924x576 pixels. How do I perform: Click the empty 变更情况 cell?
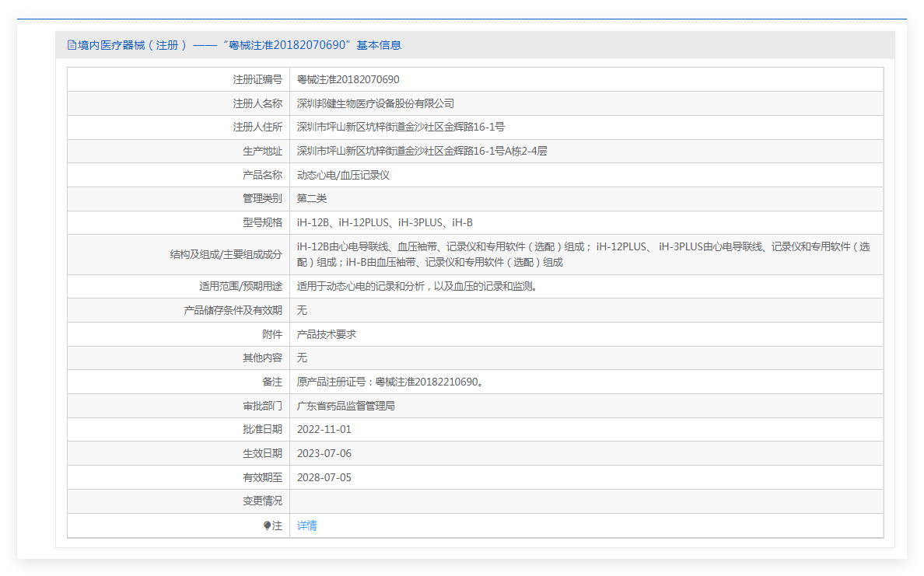[586, 501]
